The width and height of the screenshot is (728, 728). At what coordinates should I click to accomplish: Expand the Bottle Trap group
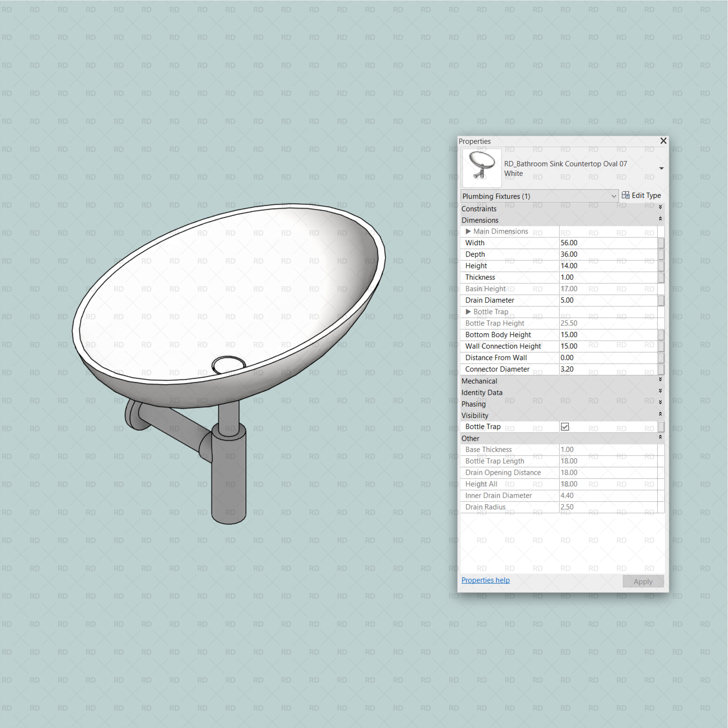point(468,312)
